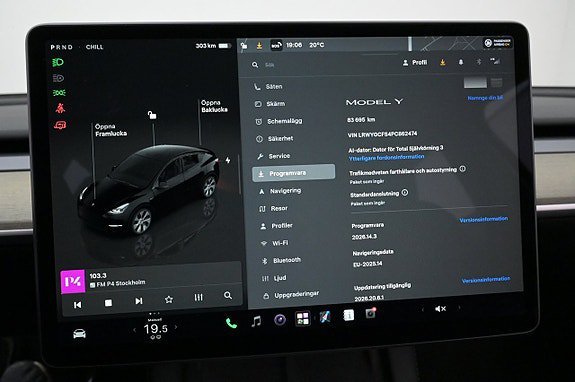The width and height of the screenshot is (575, 382).
Task: Tap Öppna Framlucka to open frunk
Action: [x=111, y=130]
